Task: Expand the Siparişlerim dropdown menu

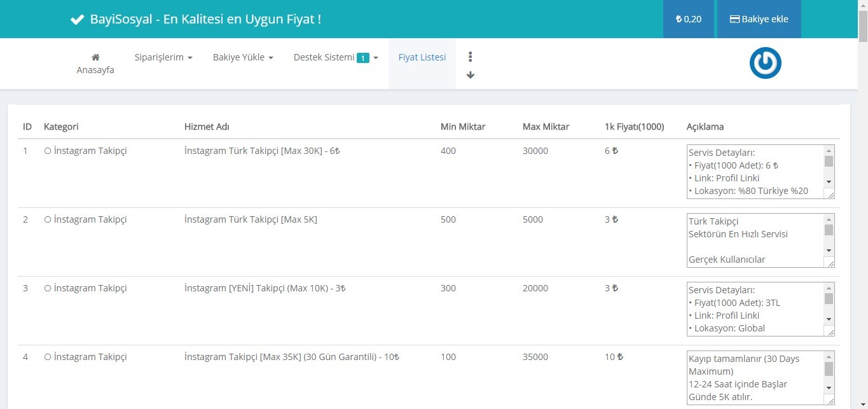Action: [163, 57]
